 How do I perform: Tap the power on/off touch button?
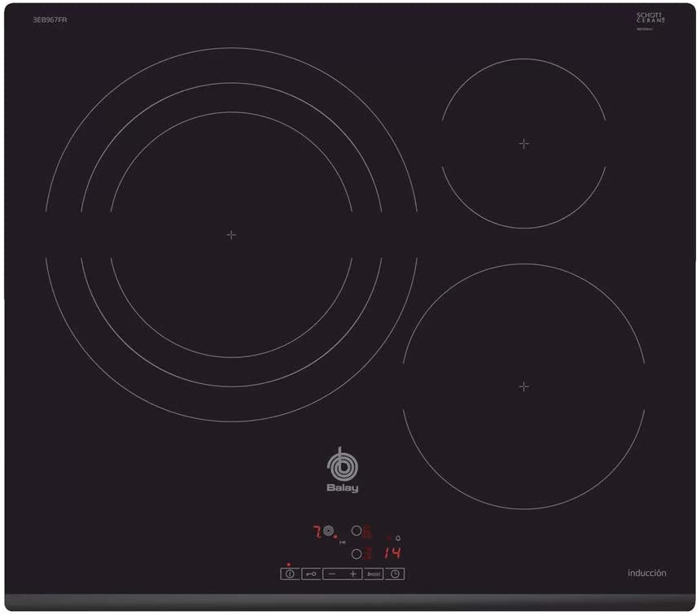[290, 574]
